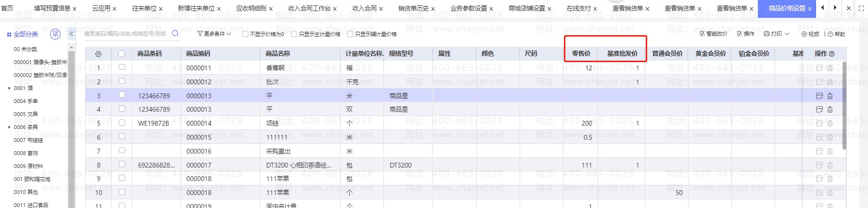Click the table vertical scrollbar
This screenshot has width=868, height=208.
[844, 105]
